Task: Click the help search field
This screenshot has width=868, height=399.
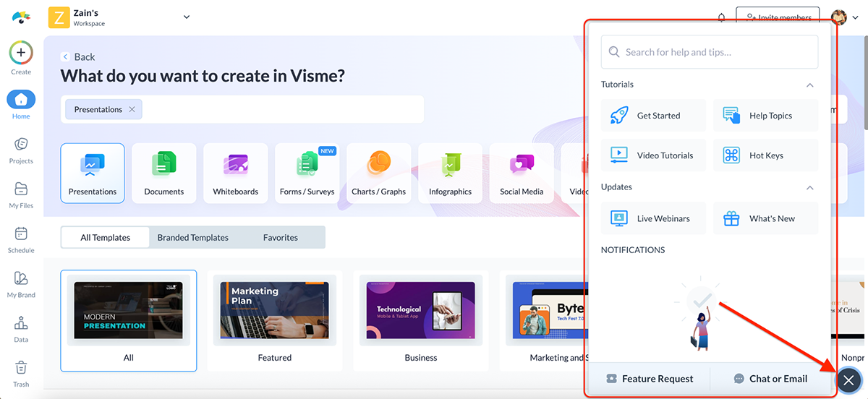Action: pyautogui.click(x=709, y=52)
